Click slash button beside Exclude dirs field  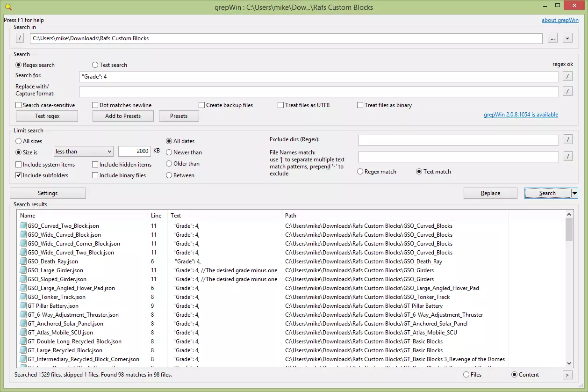click(x=567, y=139)
